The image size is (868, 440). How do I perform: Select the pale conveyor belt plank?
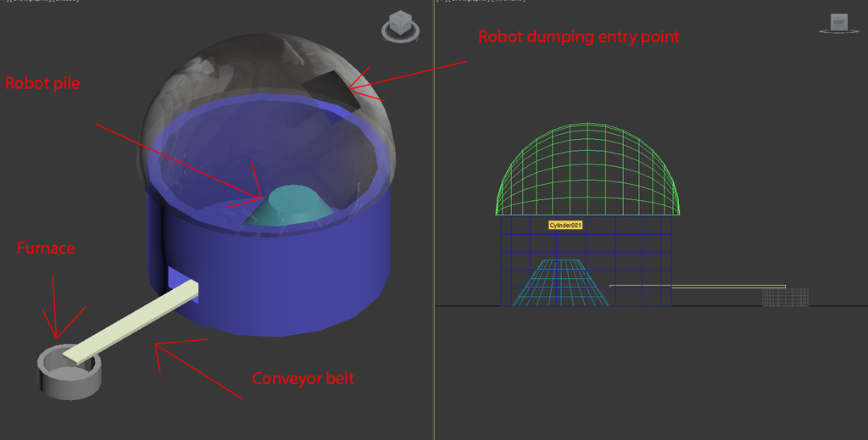point(127,324)
